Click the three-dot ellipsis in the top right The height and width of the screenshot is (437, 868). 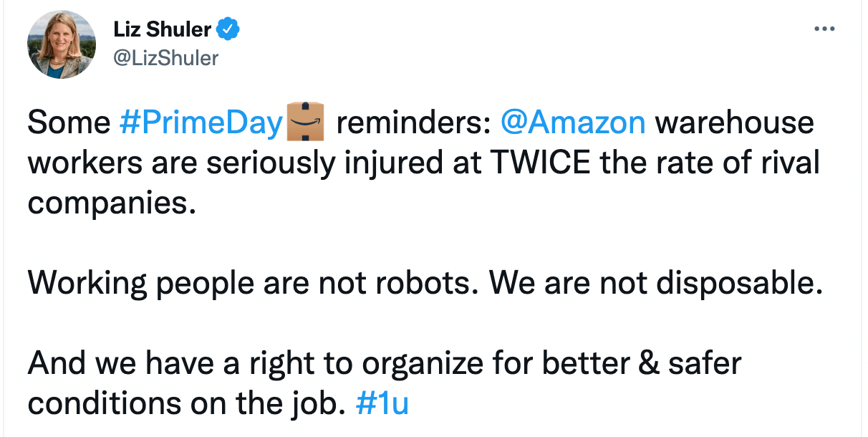click(x=825, y=29)
